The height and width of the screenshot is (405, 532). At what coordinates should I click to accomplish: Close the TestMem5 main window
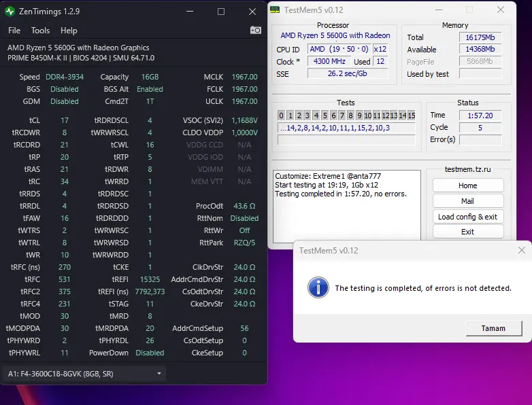501,10
